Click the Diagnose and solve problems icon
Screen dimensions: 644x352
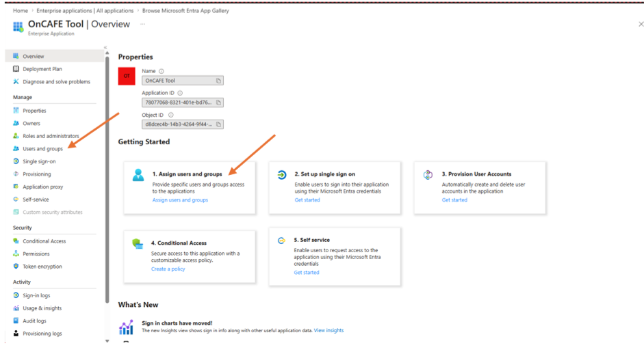point(16,81)
